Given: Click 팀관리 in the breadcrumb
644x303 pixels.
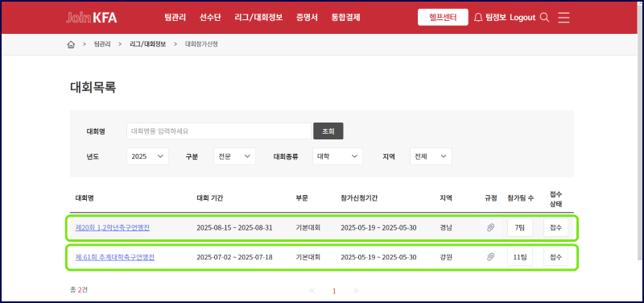Looking at the screenshot, I should pyautogui.click(x=102, y=44).
